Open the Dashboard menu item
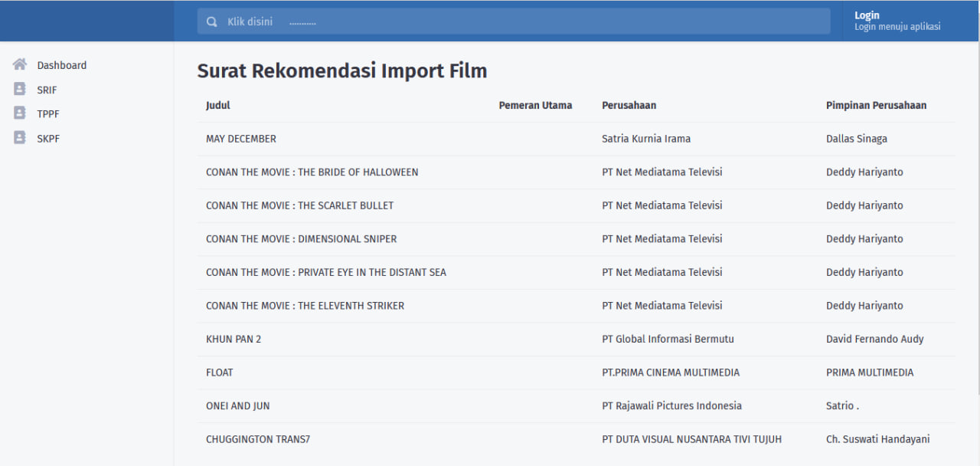Viewport: 980px width, 466px height. click(x=62, y=65)
